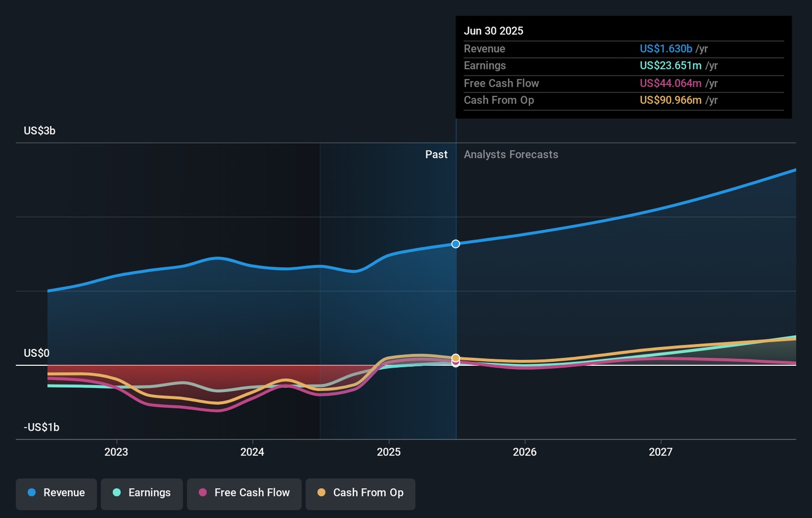The width and height of the screenshot is (812, 518).
Task: Select orange Cash From Op data point
Action: (x=456, y=358)
